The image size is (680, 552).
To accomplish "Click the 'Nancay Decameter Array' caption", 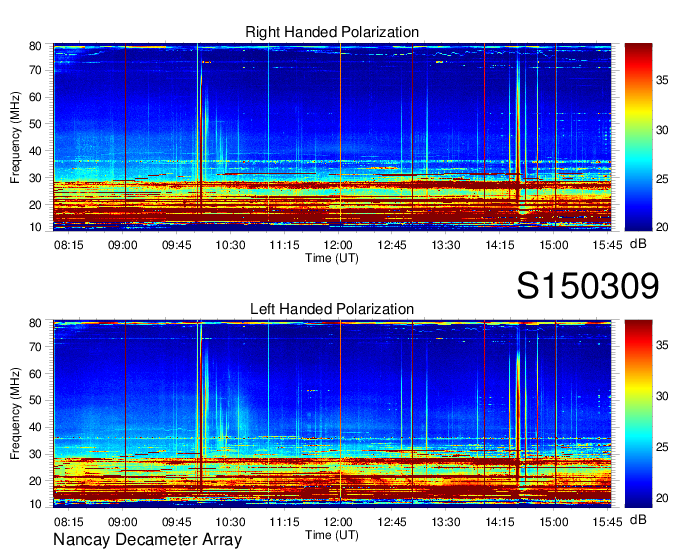I will tap(147, 540).
